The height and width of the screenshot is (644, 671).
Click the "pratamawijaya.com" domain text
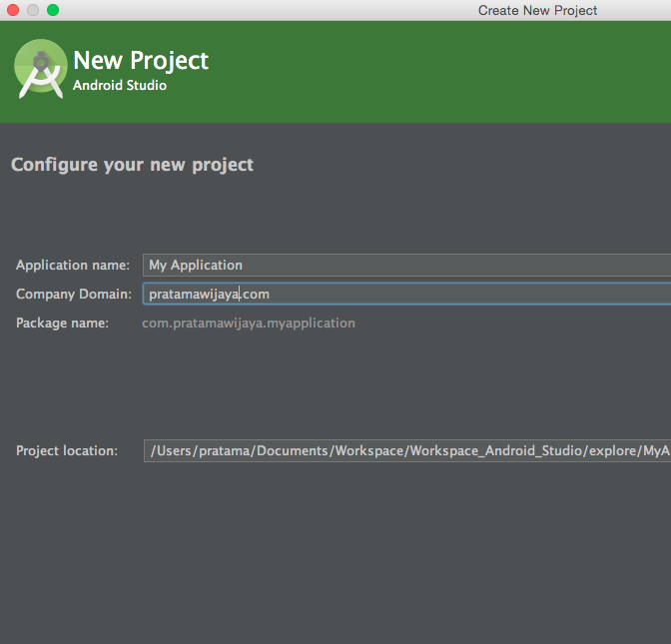pyautogui.click(x=208, y=294)
